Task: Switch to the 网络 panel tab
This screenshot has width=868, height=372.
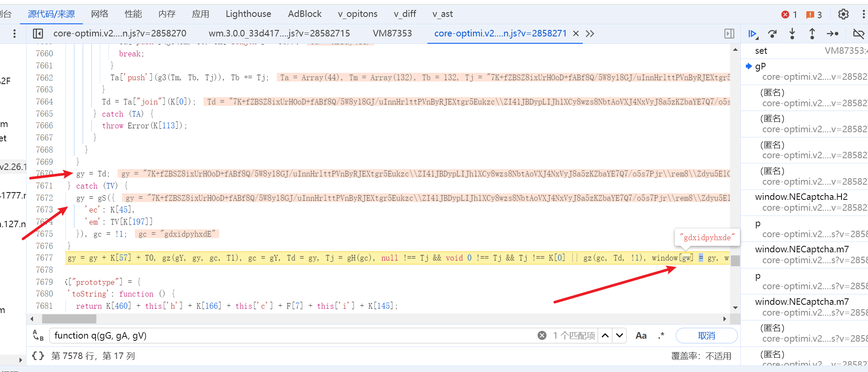Action: coord(99,14)
